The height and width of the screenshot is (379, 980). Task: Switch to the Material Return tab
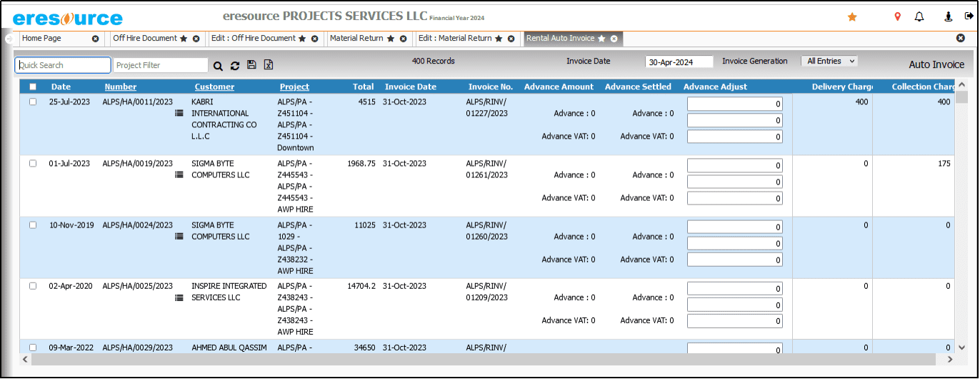tap(356, 39)
